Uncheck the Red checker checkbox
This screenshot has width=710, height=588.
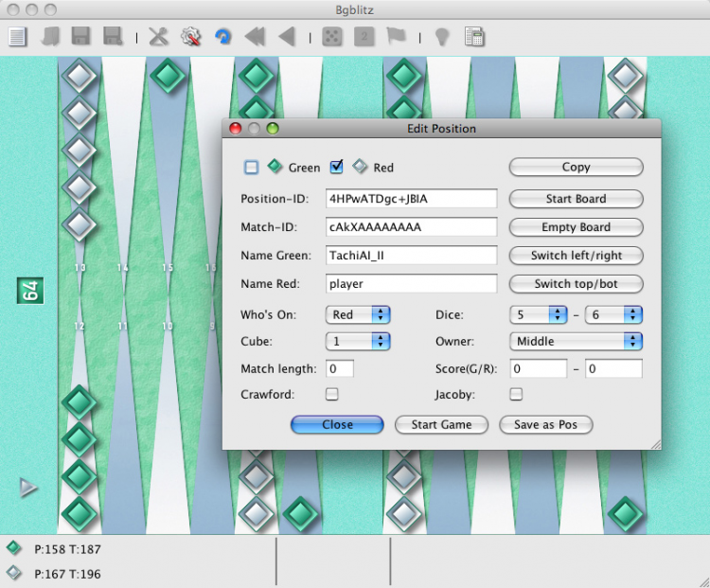coord(336,168)
